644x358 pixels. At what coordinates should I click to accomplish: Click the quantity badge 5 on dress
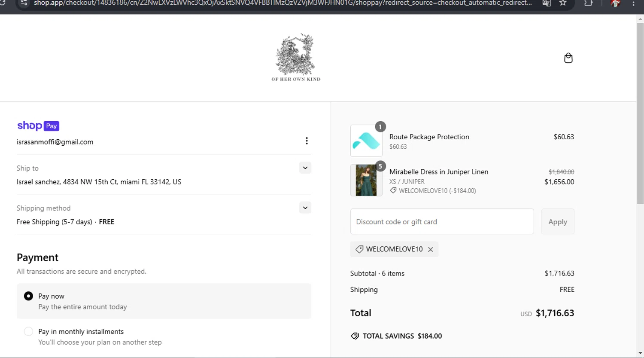coord(380,166)
